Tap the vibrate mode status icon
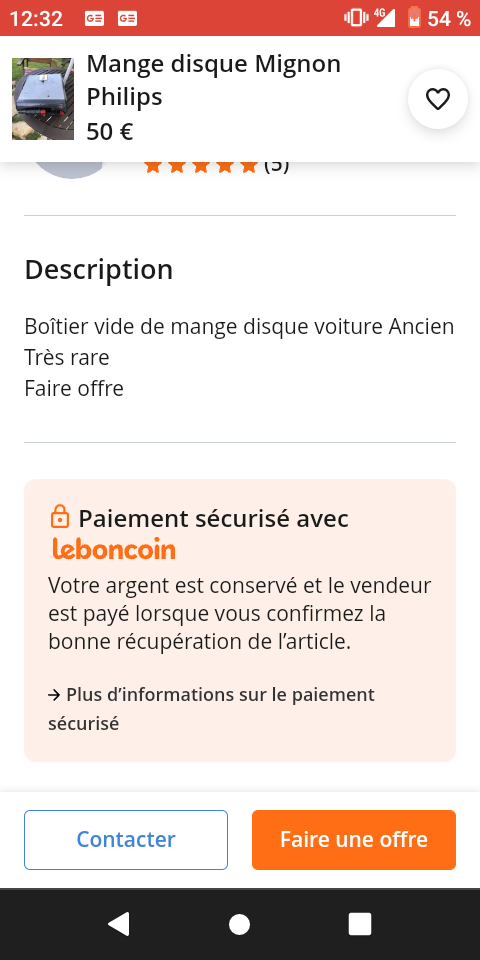Screen dimensions: 480x960 click(x=356, y=18)
